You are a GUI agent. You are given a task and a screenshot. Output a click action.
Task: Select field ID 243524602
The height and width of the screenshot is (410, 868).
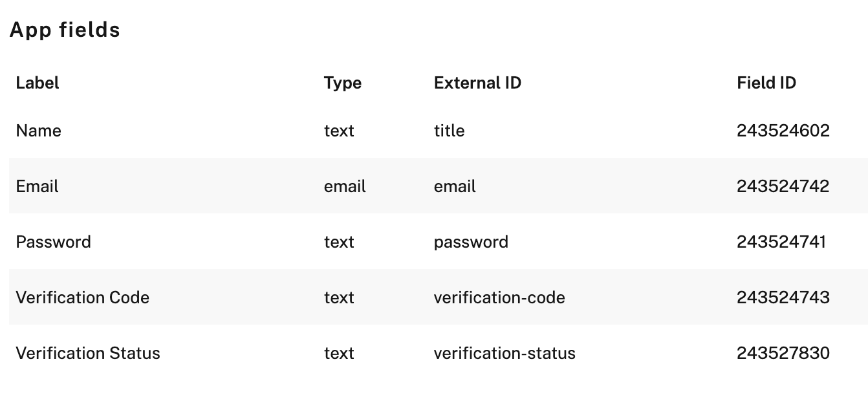tap(783, 131)
